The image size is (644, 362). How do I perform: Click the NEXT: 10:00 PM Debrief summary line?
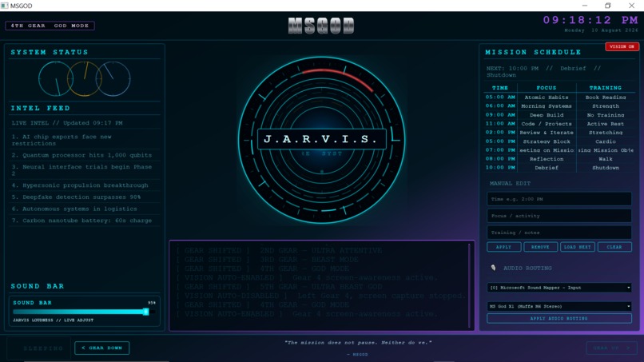(544, 71)
